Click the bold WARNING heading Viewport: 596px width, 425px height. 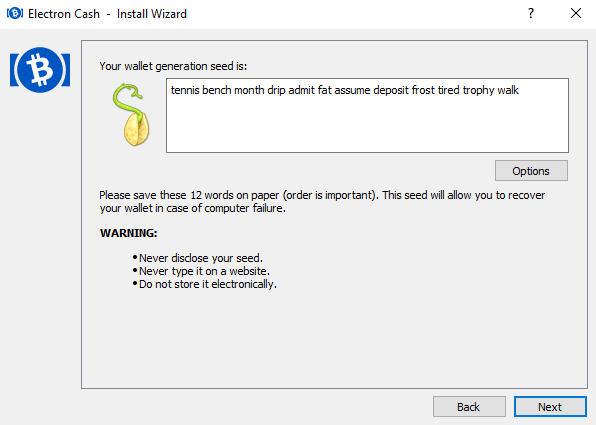pos(128,233)
